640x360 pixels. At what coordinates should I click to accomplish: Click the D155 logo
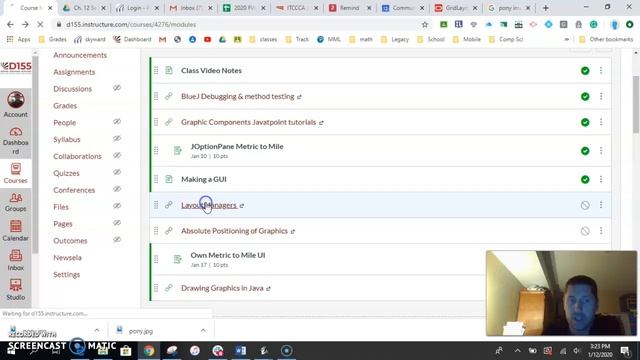(x=16, y=67)
